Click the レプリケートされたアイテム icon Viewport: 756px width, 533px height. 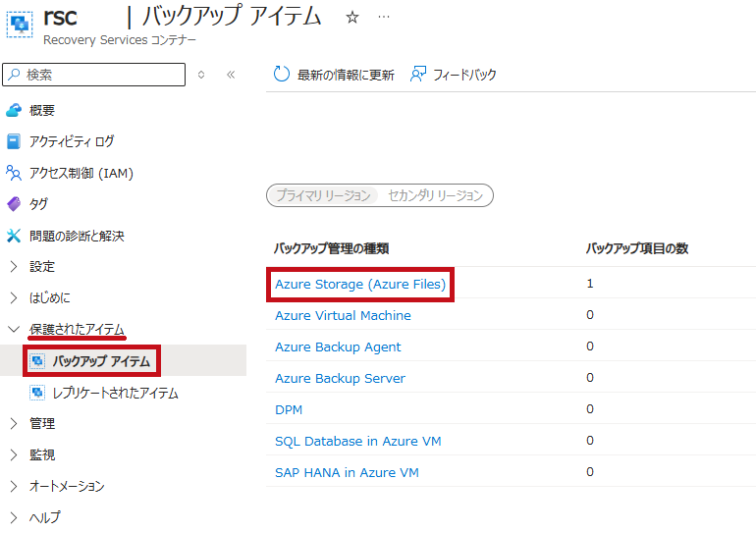point(37,393)
